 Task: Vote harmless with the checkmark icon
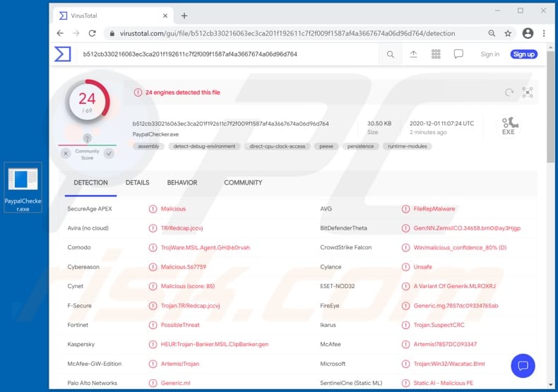tap(109, 154)
